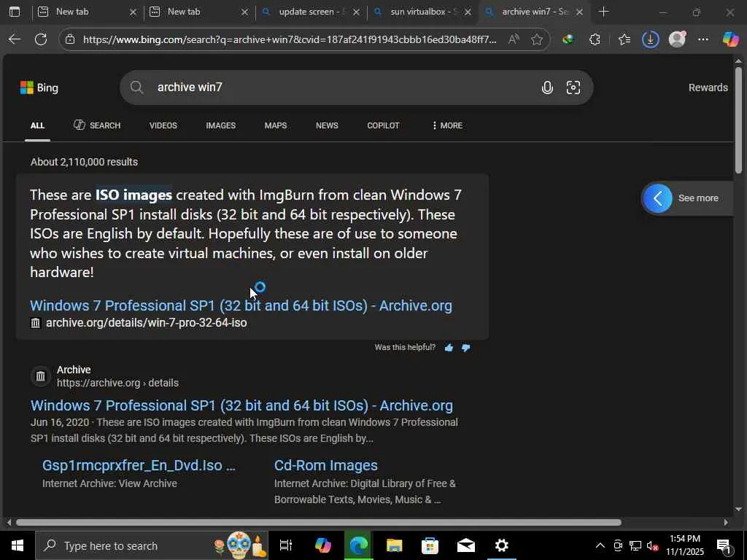Select the VIDEOS results tab
747x560 pixels.
[163, 125]
